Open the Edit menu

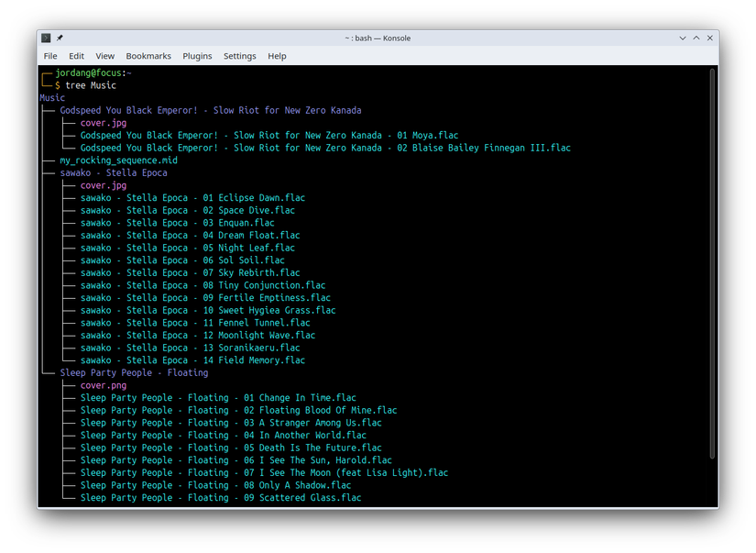tap(76, 56)
